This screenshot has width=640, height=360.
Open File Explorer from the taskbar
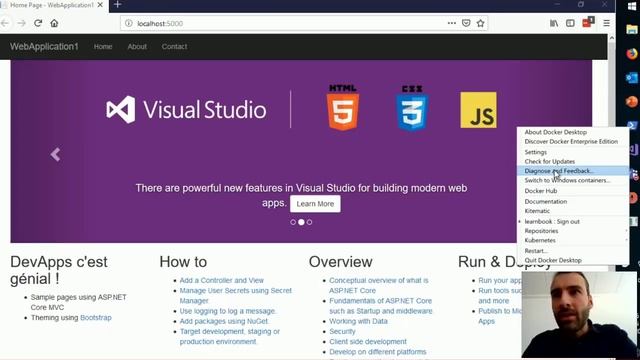click(x=632, y=29)
